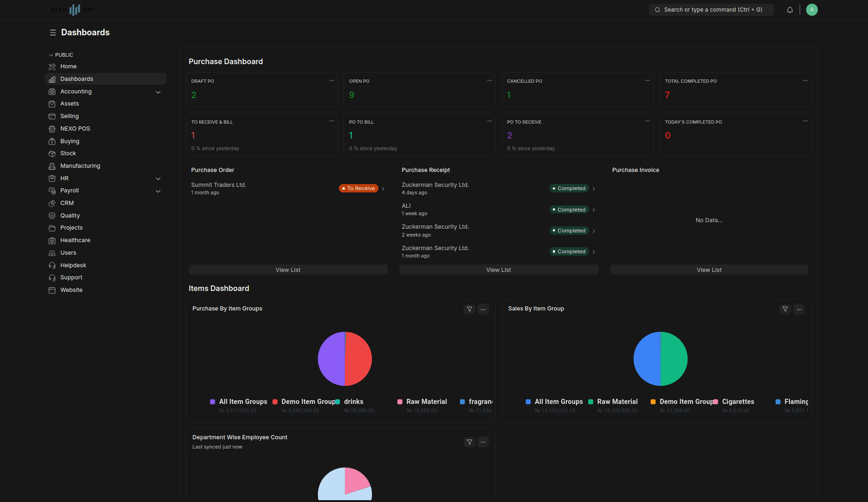Expand the Accounting sidebar section
This screenshot has width=868, height=502.
pos(158,92)
